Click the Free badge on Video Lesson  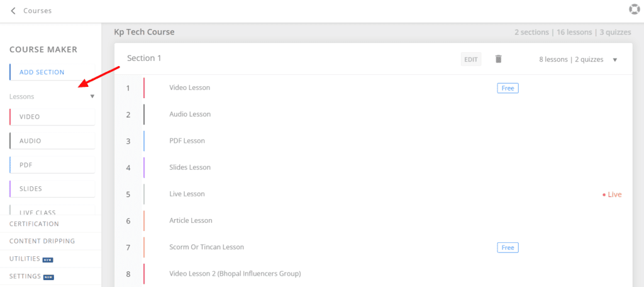[508, 88]
